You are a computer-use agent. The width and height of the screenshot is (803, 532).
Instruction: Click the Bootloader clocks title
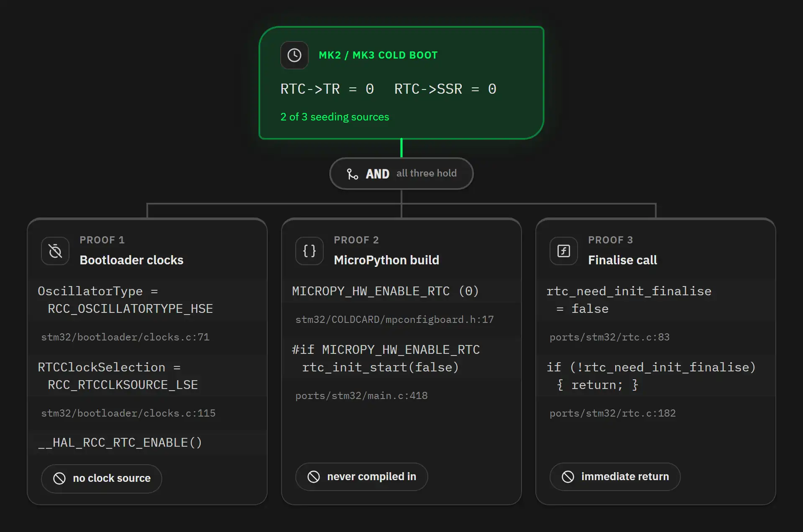pyautogui.click(x=131, y=260)
